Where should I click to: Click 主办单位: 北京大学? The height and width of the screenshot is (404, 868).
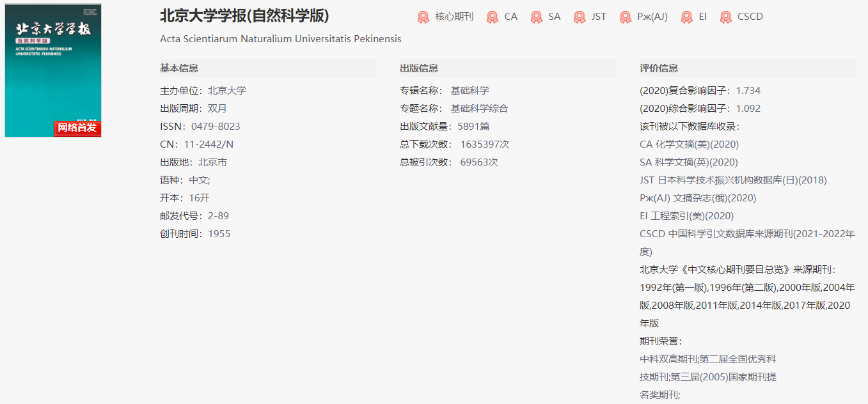click(203, 91)
